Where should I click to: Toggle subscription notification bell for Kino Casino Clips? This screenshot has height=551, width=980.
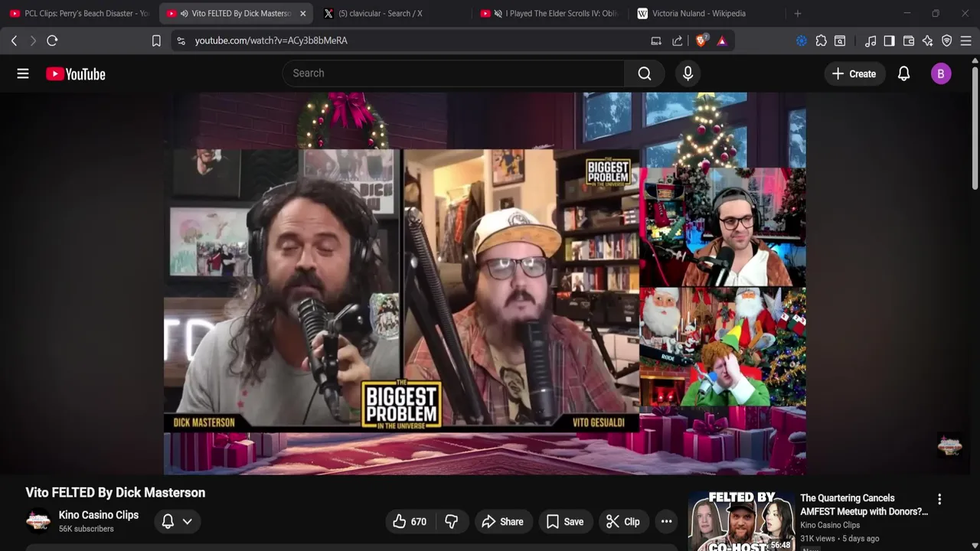(168, 522)
